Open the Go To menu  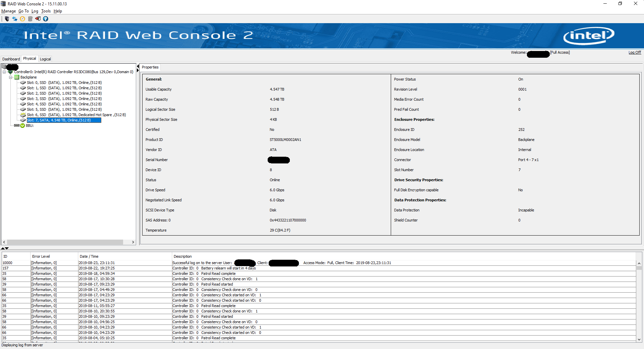pyautogui.click(x=23, y=11)
